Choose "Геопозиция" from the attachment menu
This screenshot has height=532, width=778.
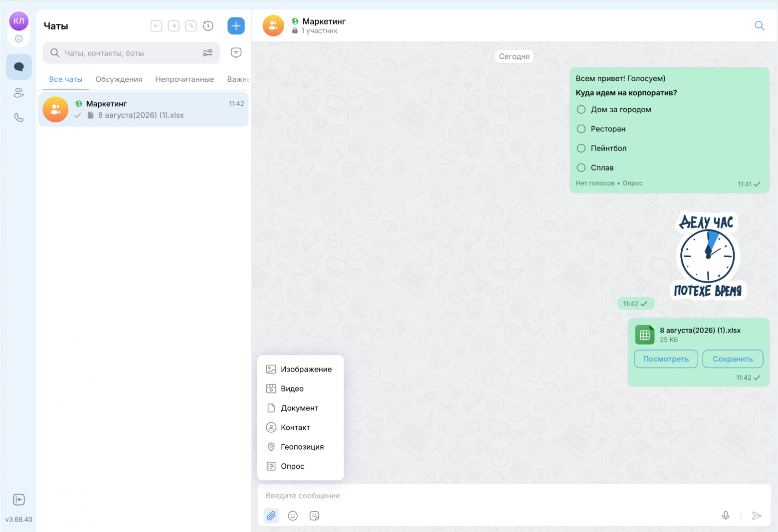(x=301, y=447)
